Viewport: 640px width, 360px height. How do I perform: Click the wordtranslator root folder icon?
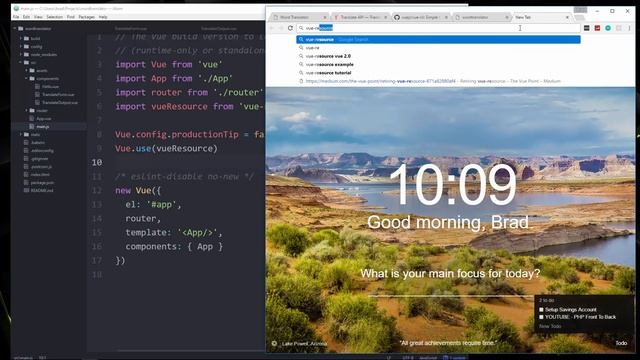20,29
